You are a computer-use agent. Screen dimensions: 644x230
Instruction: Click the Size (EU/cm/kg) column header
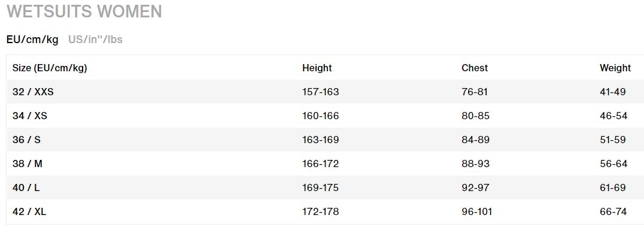[x=50, y=68]
